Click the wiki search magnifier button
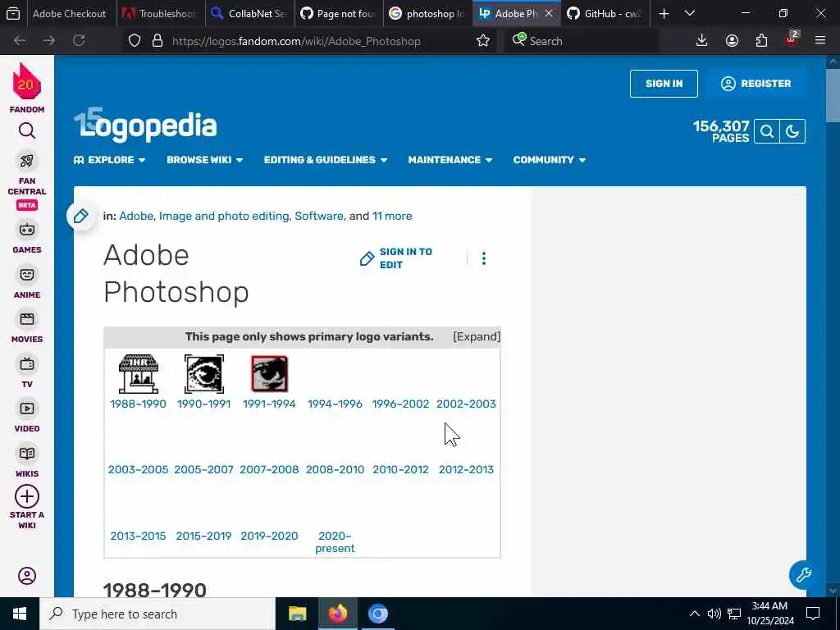The image size is (840, 630). point(767,131)
